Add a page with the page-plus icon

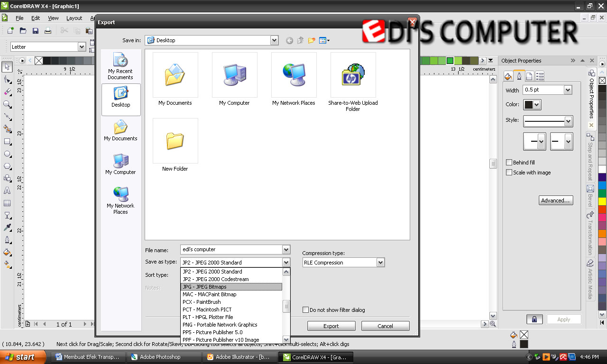coord(28,324)
